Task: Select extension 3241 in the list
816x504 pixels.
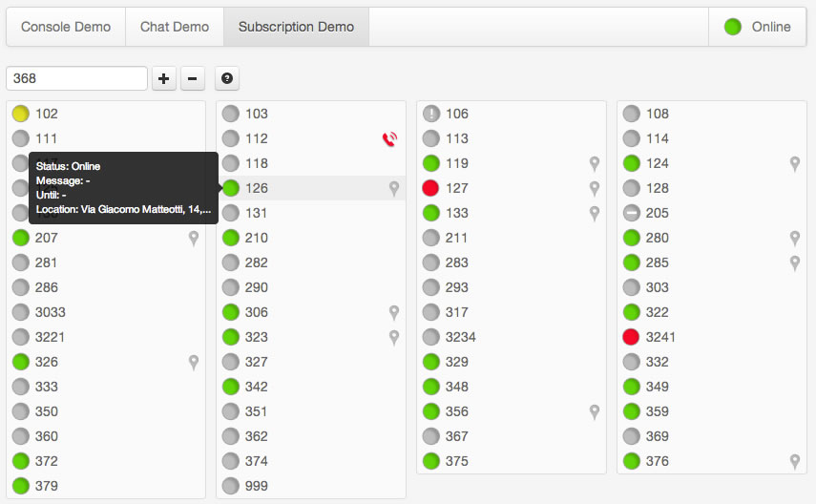Action: tap(661, 338)
